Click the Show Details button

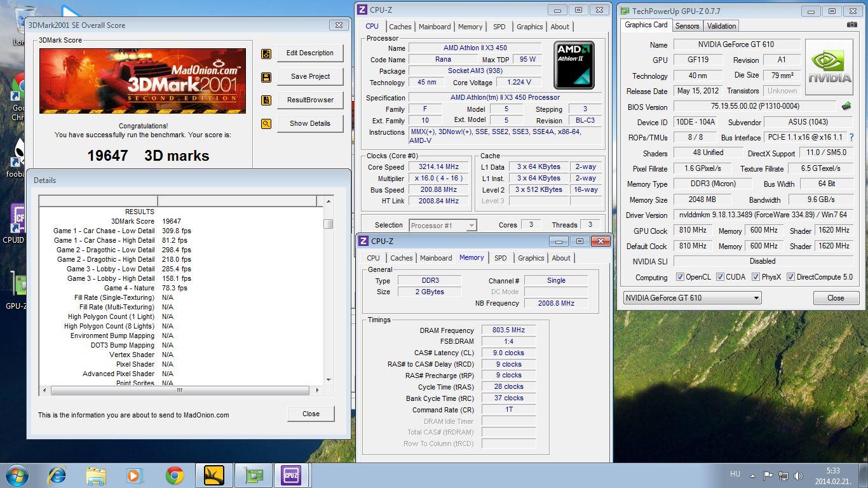(x=310, y=123)
